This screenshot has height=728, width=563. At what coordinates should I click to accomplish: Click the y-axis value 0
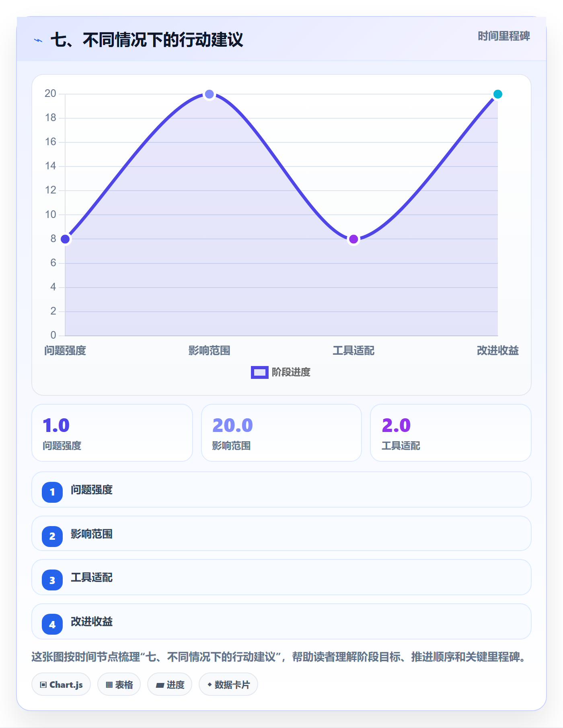pos(53,335)
